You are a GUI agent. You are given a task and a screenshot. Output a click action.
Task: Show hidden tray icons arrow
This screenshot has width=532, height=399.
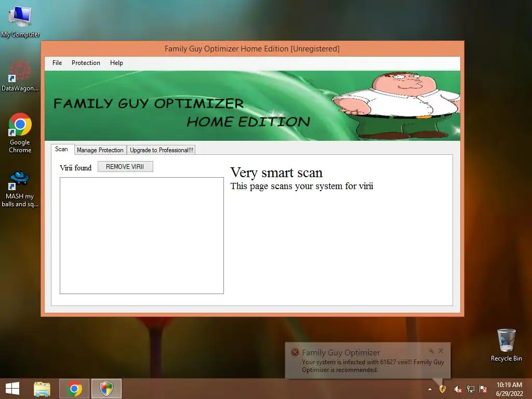(x=430, y=389)
